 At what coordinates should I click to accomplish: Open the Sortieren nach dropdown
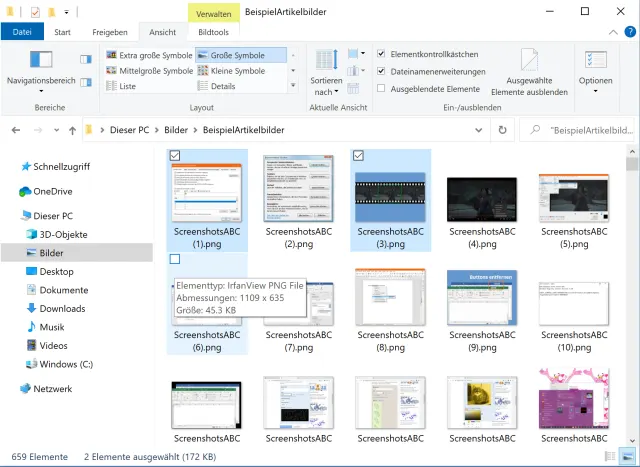coord(325,70)
